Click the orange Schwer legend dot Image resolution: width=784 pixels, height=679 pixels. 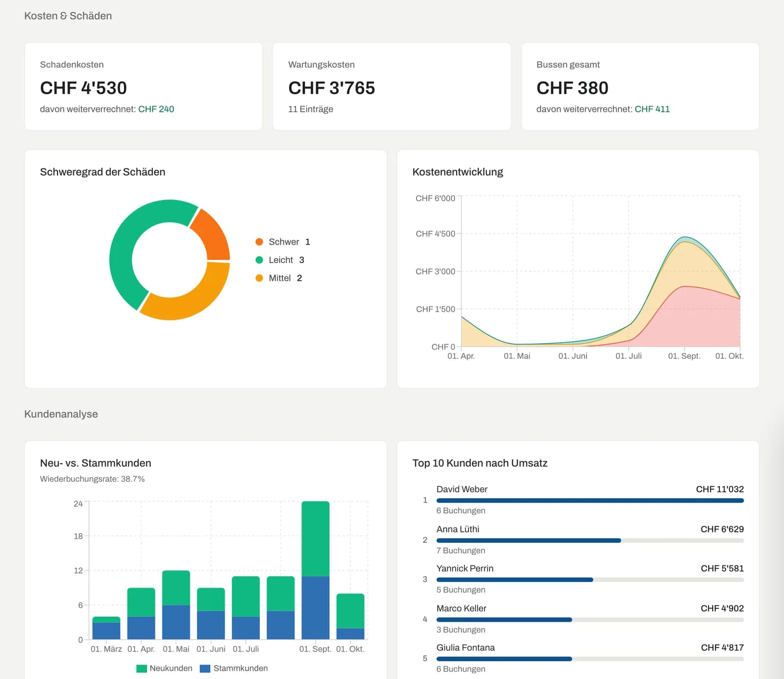pyautogui.click(x=259, y=242)
